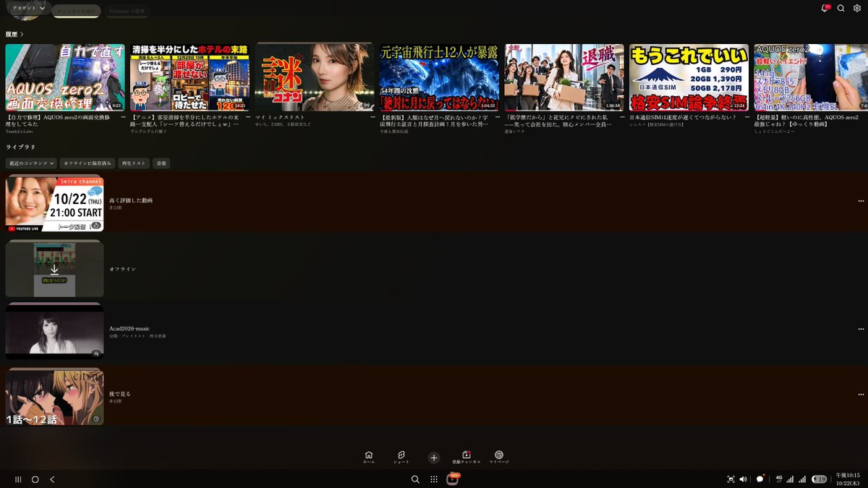
Task: Open マイページ in bottom navigation
Action: (x=499, y=457)
